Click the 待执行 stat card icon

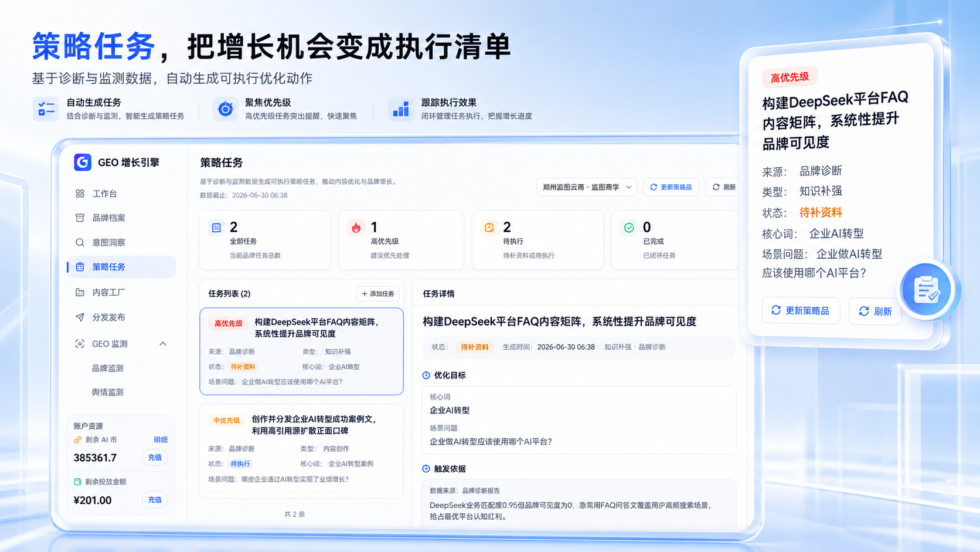click(x=489, y=228)
